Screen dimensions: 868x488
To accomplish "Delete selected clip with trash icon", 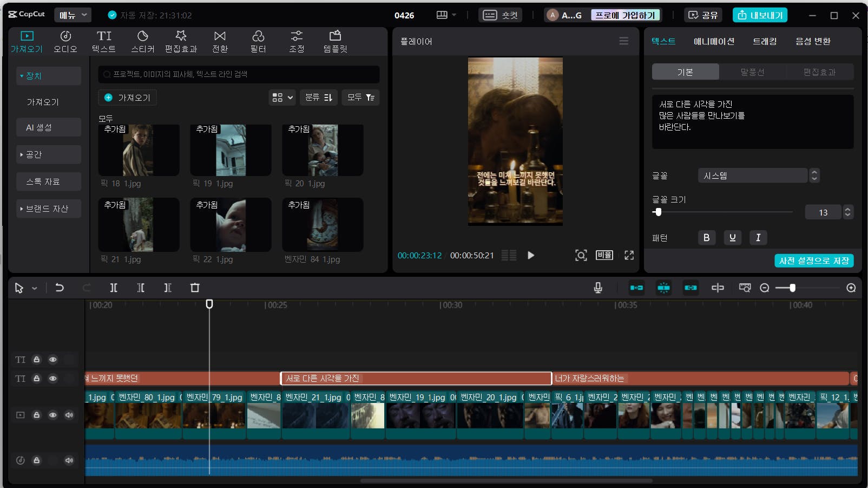I will point(195,288).
